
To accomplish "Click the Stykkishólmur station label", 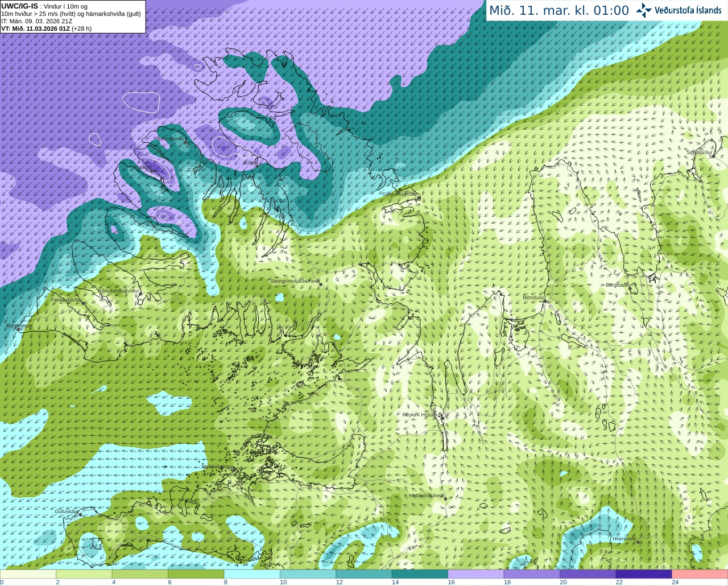I will coord(218,467).
